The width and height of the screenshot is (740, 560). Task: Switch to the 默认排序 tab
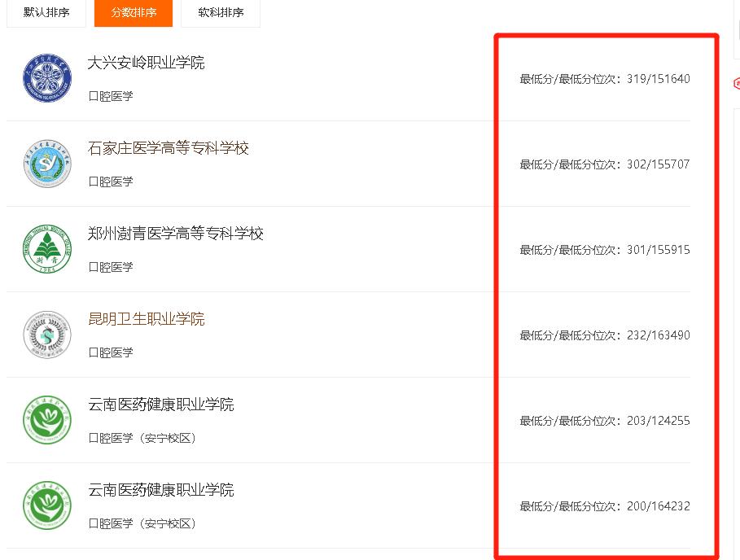click(46, 13)
